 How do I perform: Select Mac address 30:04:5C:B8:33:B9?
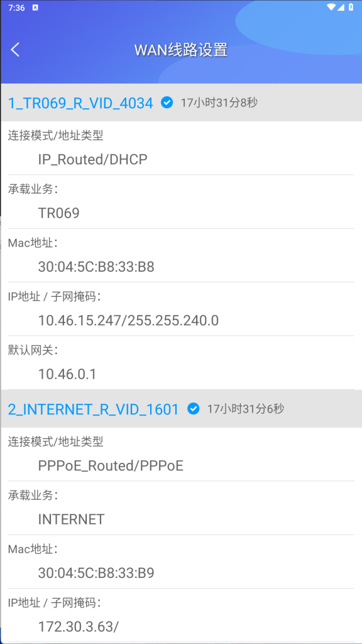click(x=96, y=574)
